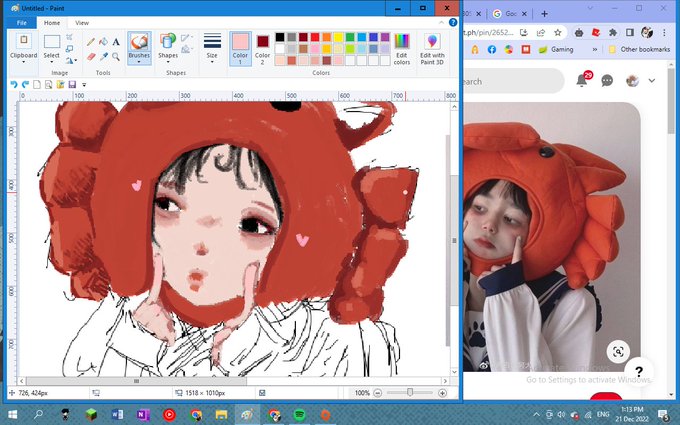The image size is (680, 425).
Task: Click the Brushes tool button
Action: tap(139, 46)
